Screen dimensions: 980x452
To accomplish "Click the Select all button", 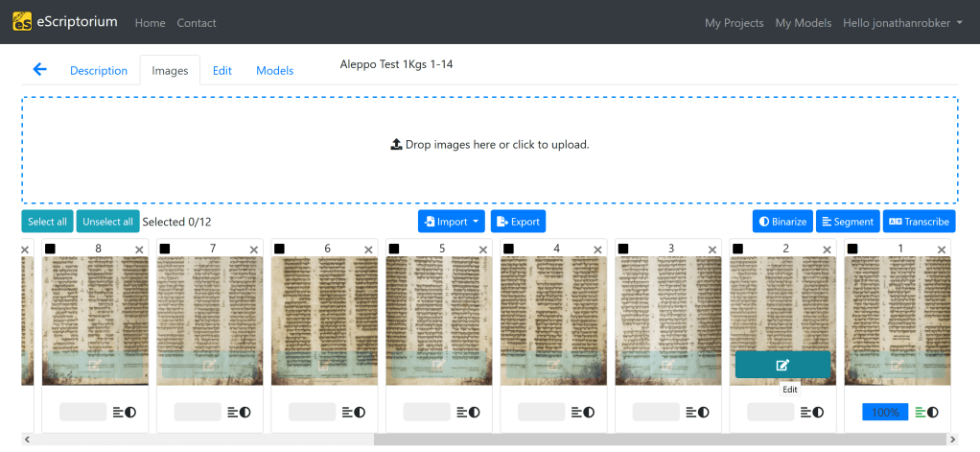I will tap(47, 222).
